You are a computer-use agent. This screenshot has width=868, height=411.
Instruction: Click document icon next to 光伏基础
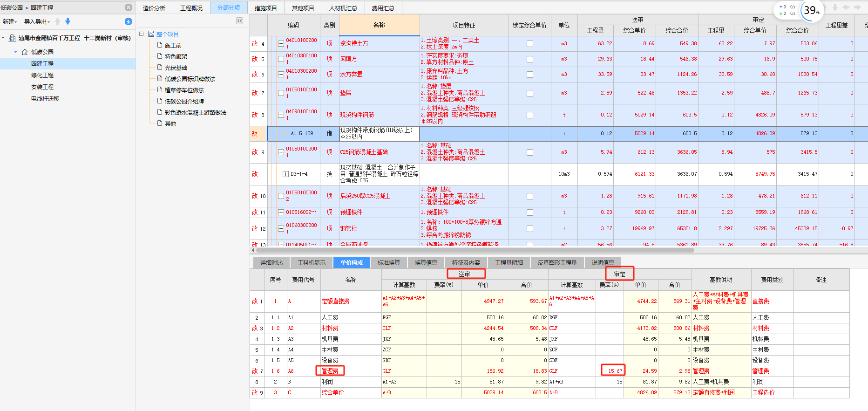(160, 68)
